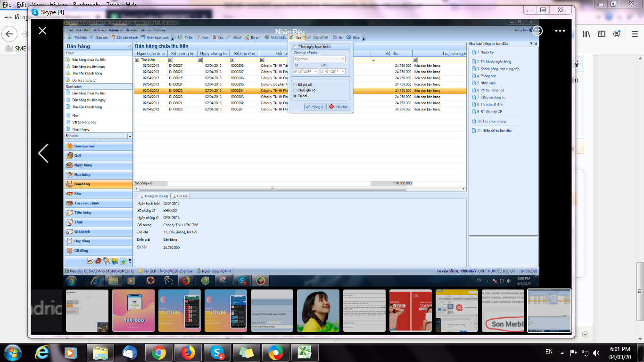
Task: Open Chrome from Windows taskbar
Action: (158, 353)
